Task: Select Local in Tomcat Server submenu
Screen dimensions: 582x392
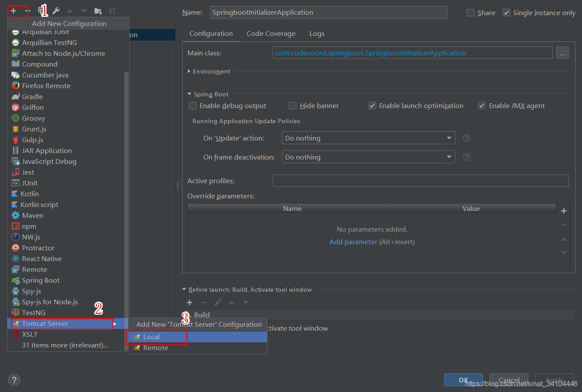Action: 151,337
